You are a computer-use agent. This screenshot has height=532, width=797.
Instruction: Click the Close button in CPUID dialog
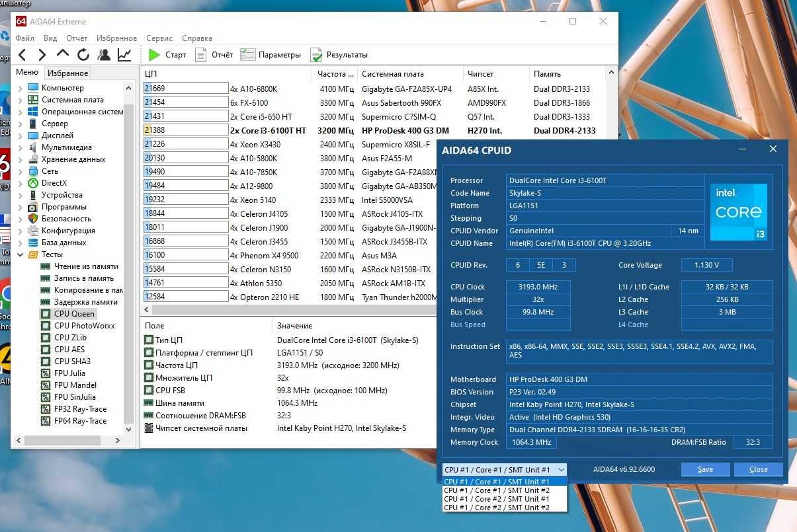click(759, 469)
